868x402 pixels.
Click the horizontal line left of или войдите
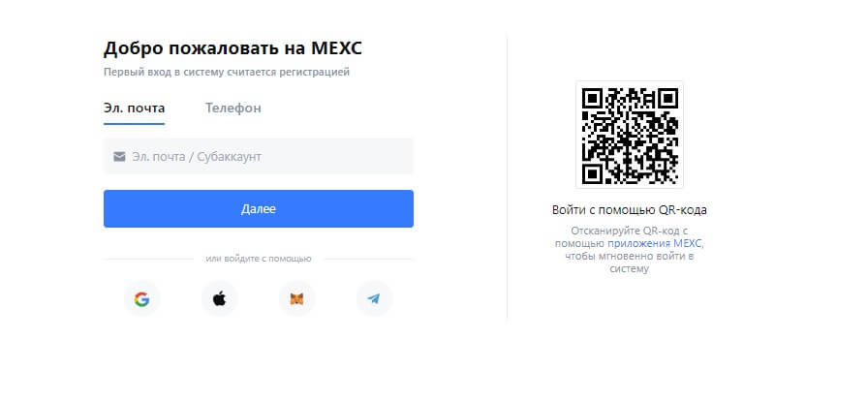pos(148,259)
